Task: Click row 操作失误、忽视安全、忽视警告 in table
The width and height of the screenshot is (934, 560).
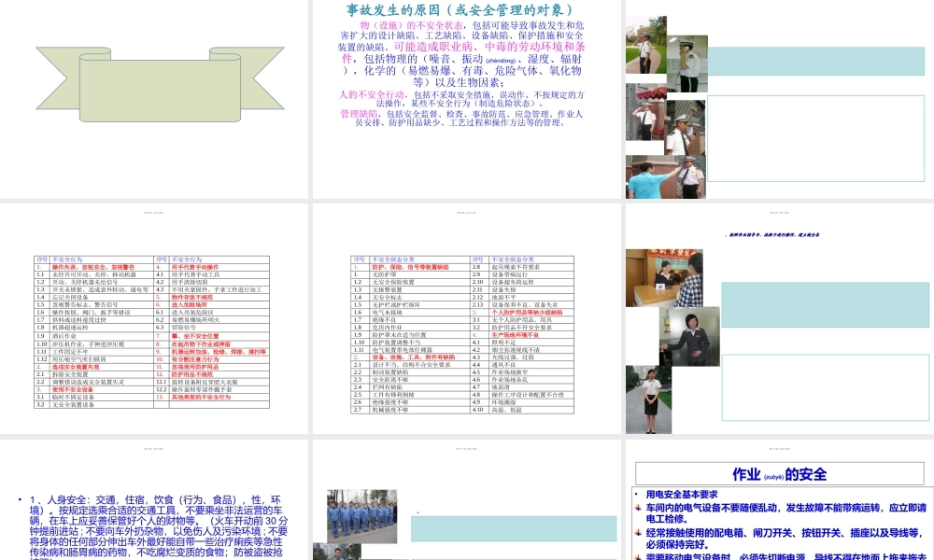Action: [94, 266]
